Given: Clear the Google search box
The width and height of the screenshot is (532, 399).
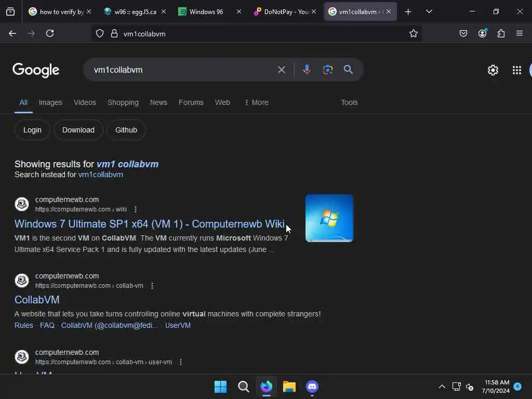Looking at the screenshot, I should pyautogui.click(x=281, y=70).
